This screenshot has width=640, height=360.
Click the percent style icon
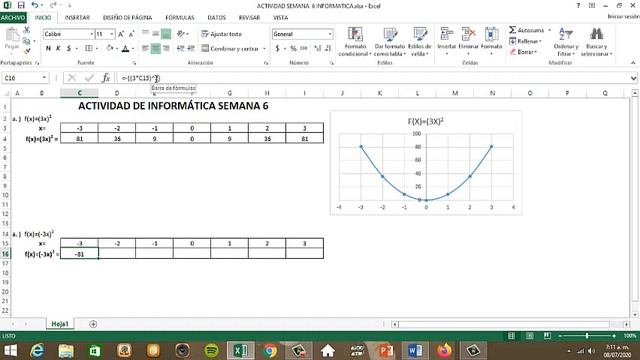[x=293, y=49]
